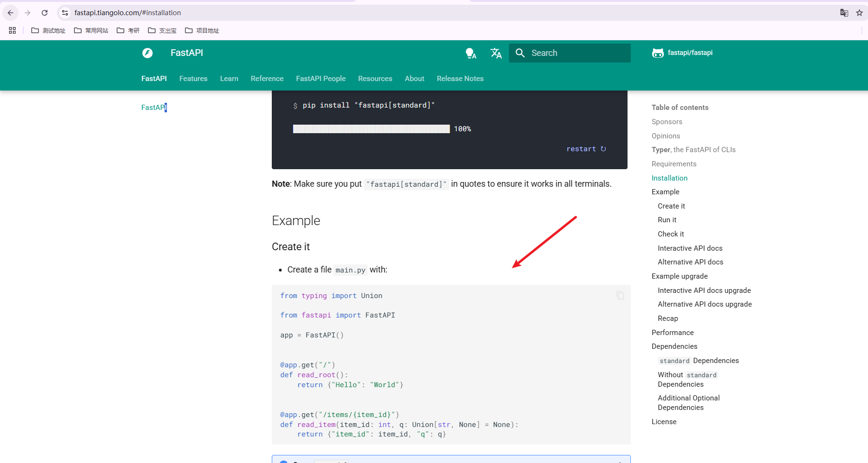The image size is (868, 463).
Task: Go to Requirements in the table of contents
Action: tap(674, 164)
